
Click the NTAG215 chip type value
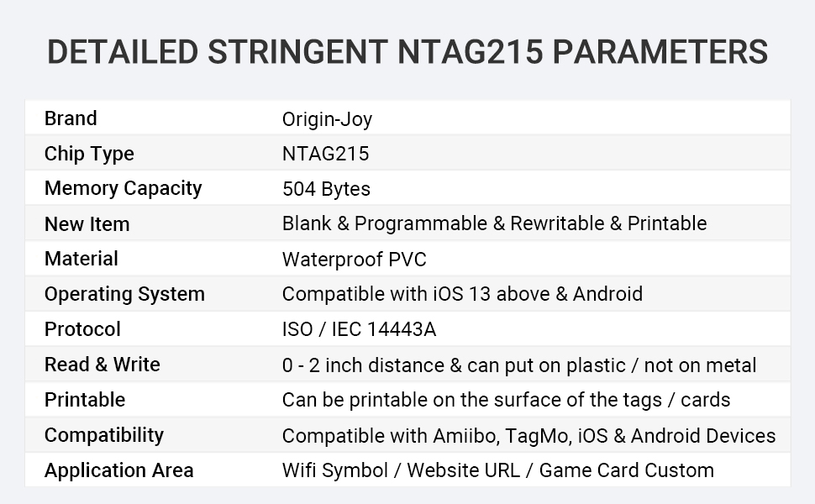click(x=325, y=154)
